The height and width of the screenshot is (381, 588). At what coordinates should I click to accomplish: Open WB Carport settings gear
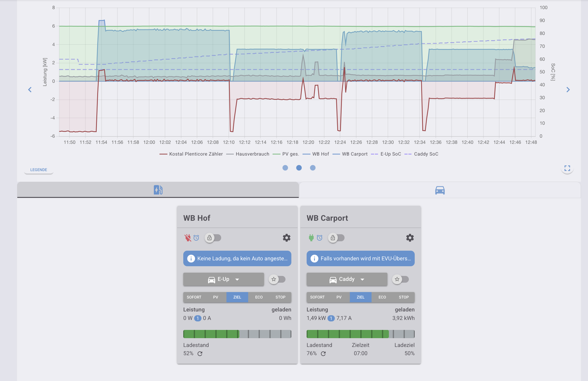(x=410, y=238)
